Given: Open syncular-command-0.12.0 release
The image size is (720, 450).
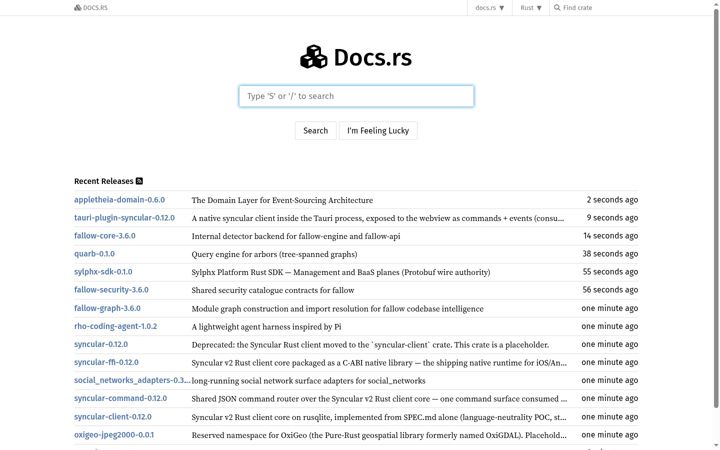Looking at the screenshot, I should point(121,399).
